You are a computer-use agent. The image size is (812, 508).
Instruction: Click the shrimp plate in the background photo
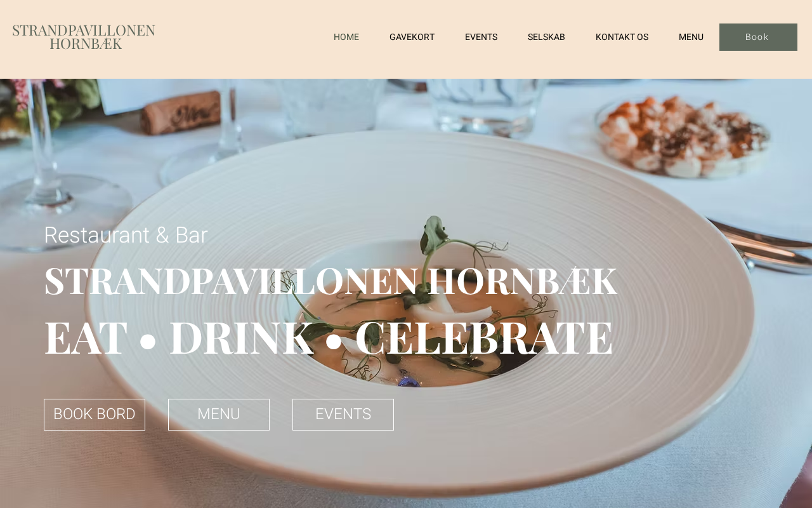coord(685,137)
